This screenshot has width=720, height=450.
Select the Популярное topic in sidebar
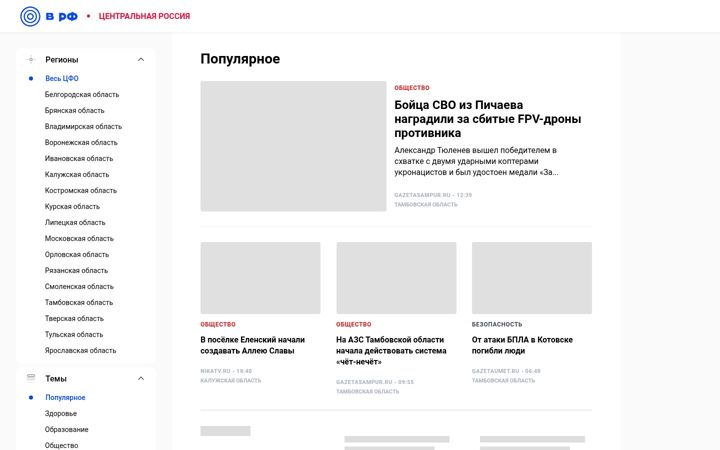pyautogui.click(x=65, y=398)
